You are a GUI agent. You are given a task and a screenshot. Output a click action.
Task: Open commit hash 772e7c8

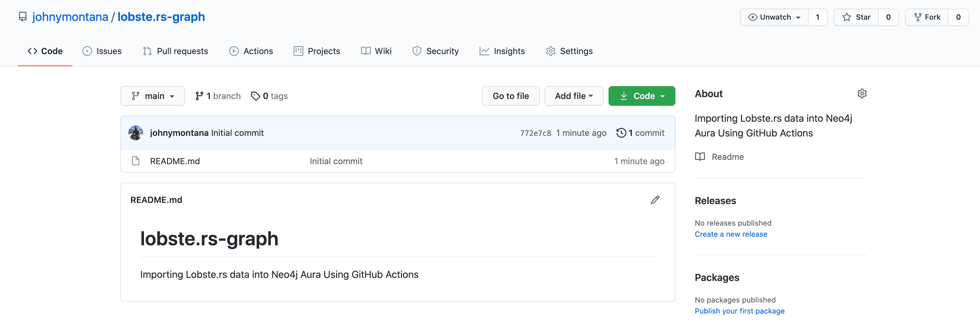tap(535, 133)
